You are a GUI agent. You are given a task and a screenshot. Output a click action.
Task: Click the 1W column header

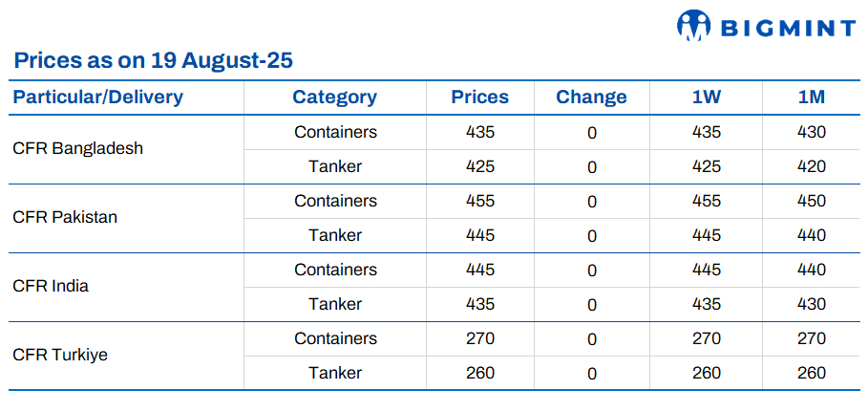(x=706, y=97)
